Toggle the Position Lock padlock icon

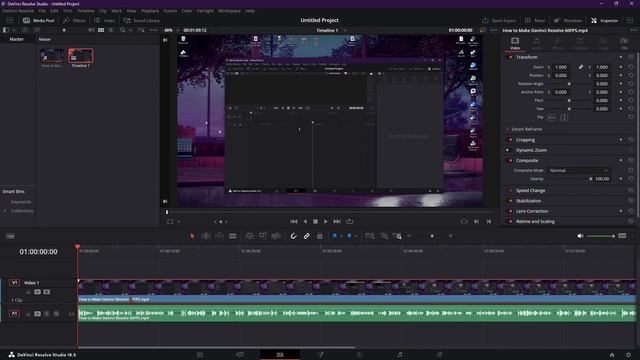click(x=320, y=236)
